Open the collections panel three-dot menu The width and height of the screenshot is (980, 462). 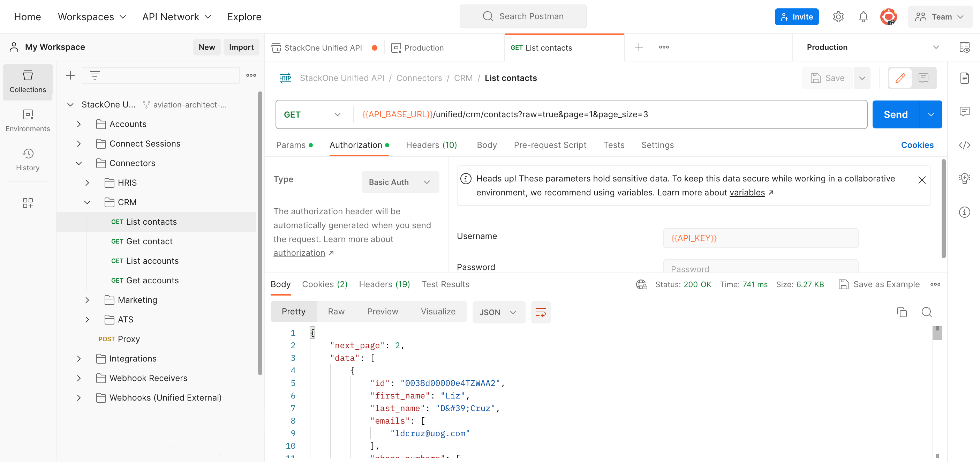[251, 75]
